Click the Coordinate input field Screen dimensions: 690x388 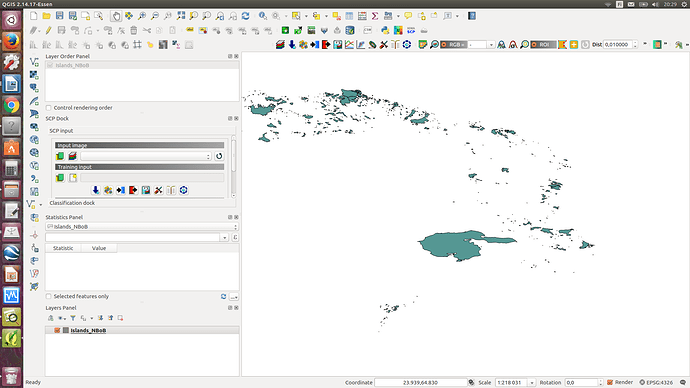click(420, 383)
